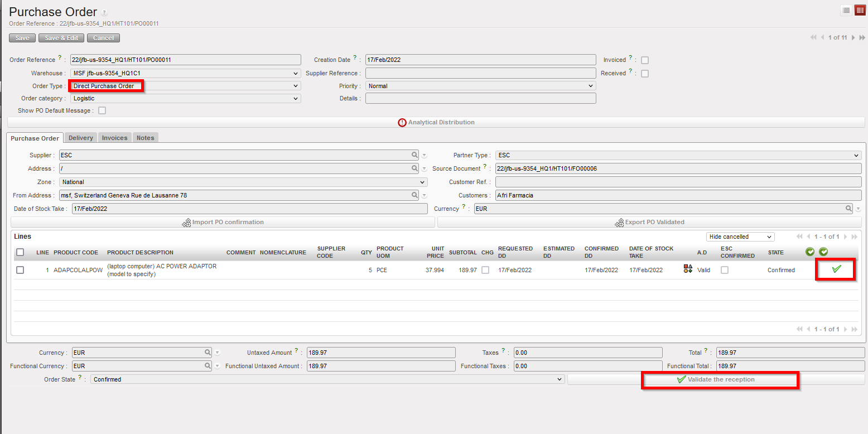This screenshot has width=868, height=434.
Task: Click the Currency EUR search magnifier icon
Action: (x=848, y=209)
